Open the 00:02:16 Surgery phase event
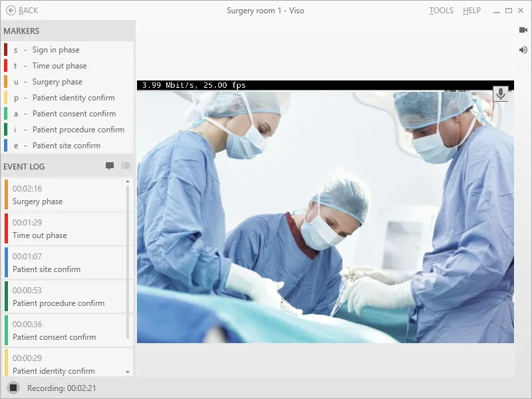Viewport: 532px width, 399px height. tap(65, 194)
